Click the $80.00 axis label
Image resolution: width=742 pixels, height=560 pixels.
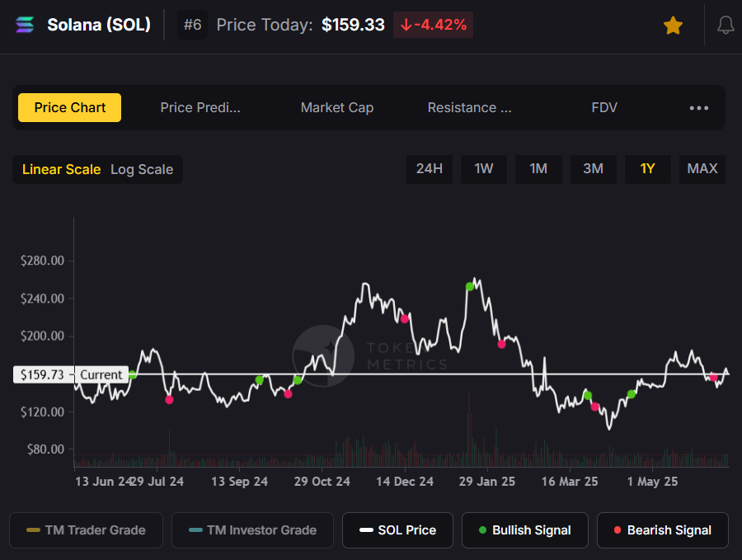tap(45, 449)
